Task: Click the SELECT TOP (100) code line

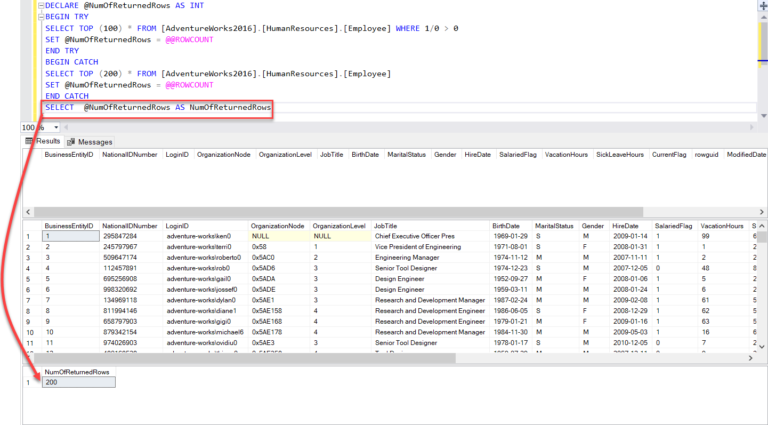Action: 252,28
